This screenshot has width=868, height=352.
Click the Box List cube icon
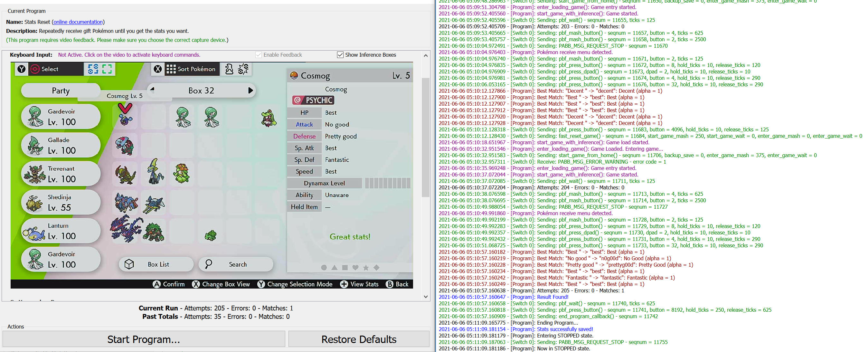(x=129, y=264)
